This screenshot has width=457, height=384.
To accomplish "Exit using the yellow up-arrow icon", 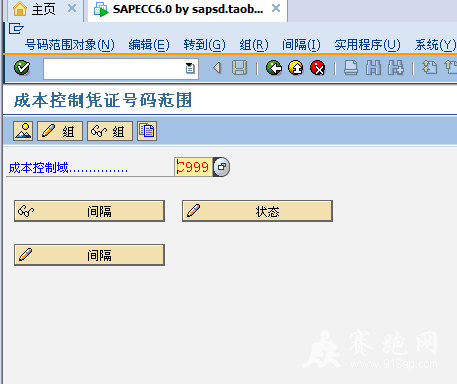I will click(x=296, y=68).
